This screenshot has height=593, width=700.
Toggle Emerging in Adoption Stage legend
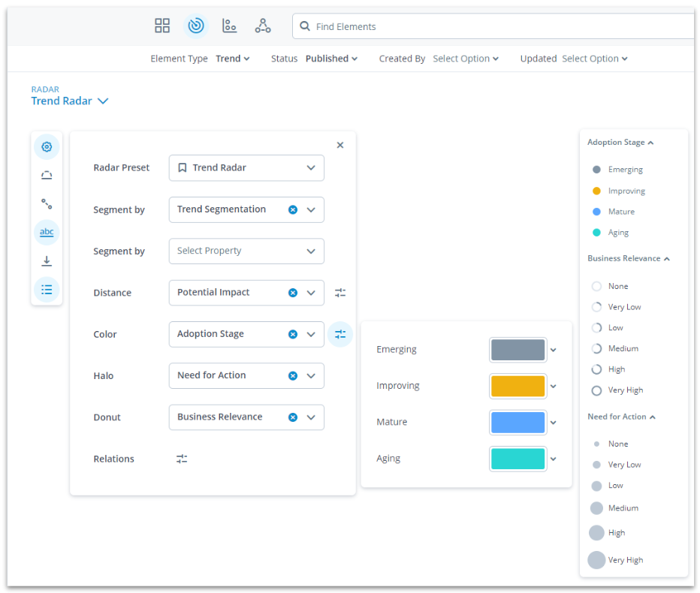click(617, 170)
